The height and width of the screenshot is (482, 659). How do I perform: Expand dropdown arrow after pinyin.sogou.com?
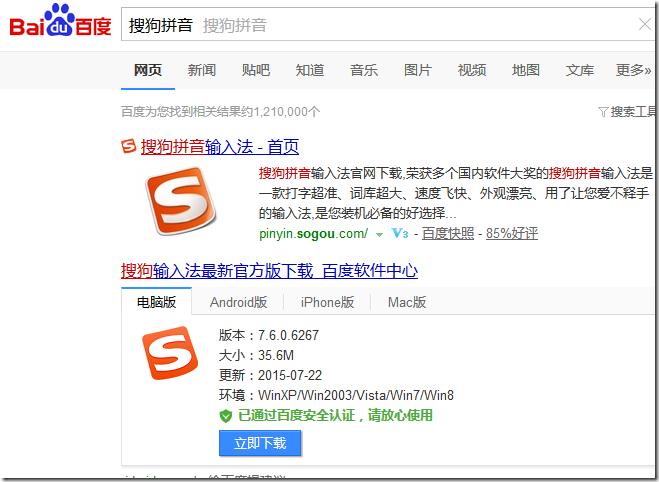click(379, 234)
